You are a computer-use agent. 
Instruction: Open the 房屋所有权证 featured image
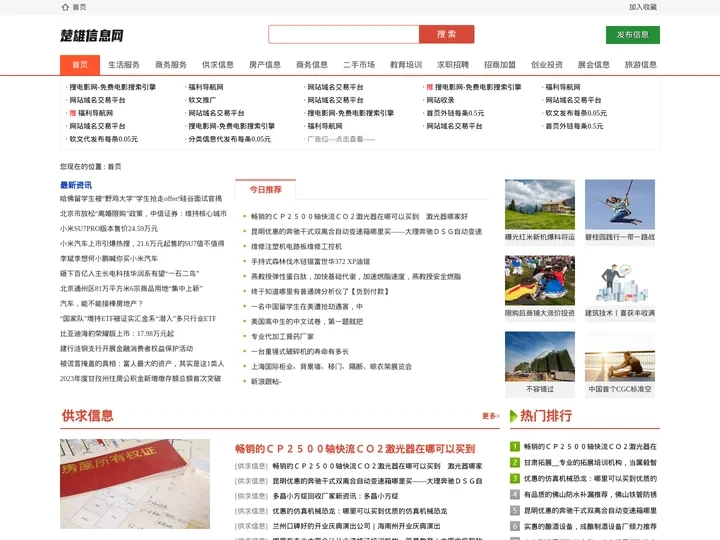[135, 484]
